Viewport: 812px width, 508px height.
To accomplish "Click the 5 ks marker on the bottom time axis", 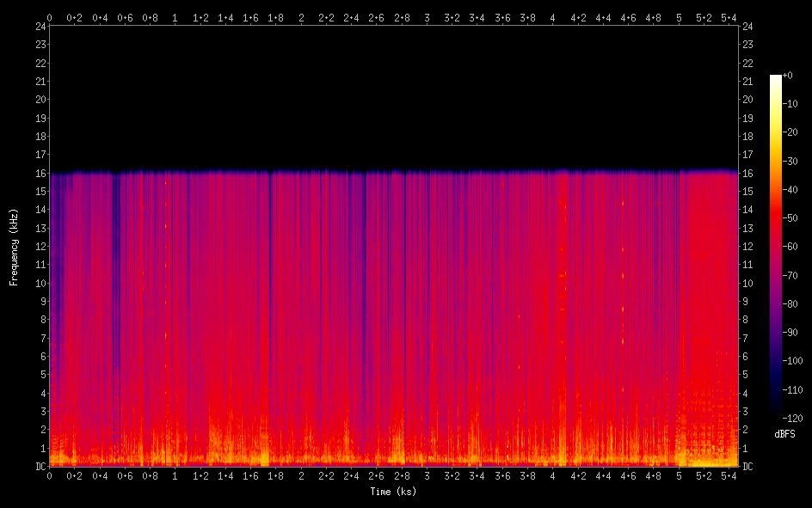I will (x=679, y=475).
